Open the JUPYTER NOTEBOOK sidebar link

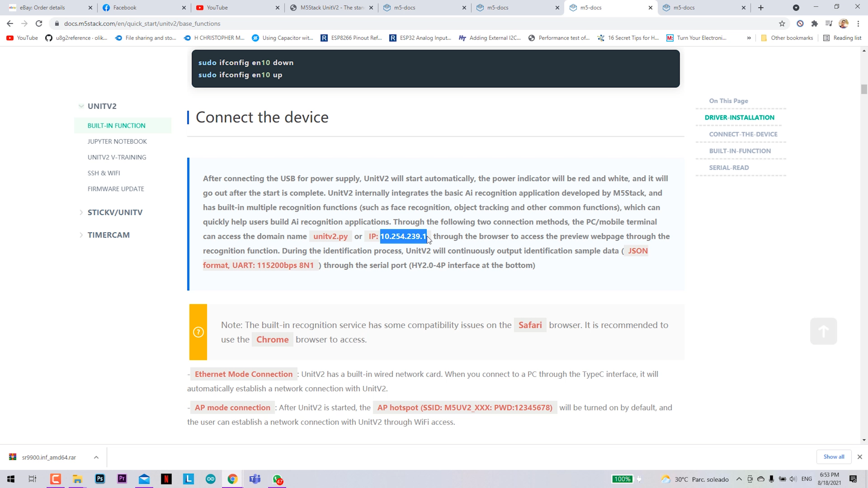pos(117,141)
